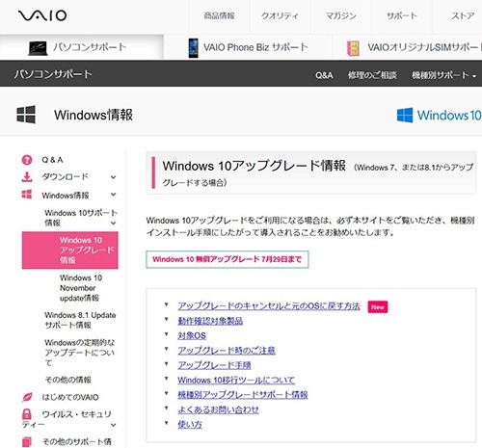The height and width of the screenshot is (448, 482).
Task: Open the アップグレード手順 link
Action: 214,365
